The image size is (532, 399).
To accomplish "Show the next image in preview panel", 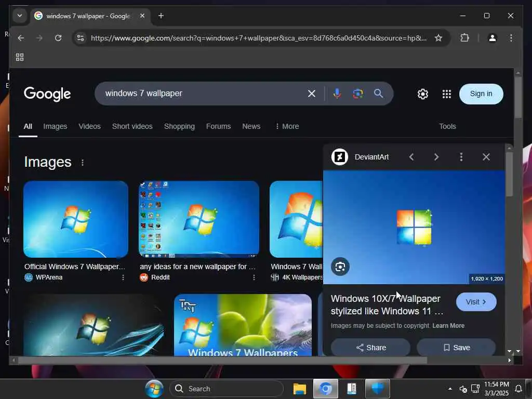I will [x=436, y=157].
